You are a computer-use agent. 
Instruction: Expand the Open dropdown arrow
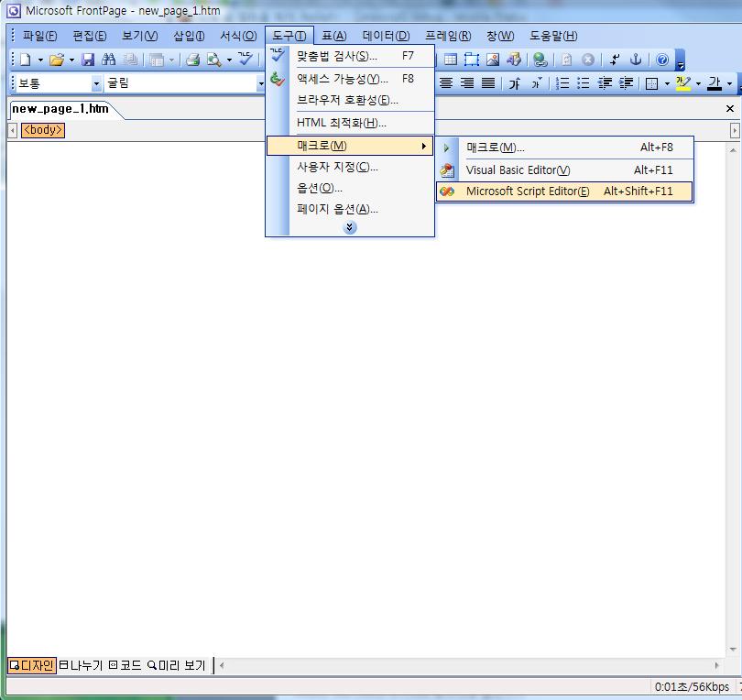click(x=71, y=60)
